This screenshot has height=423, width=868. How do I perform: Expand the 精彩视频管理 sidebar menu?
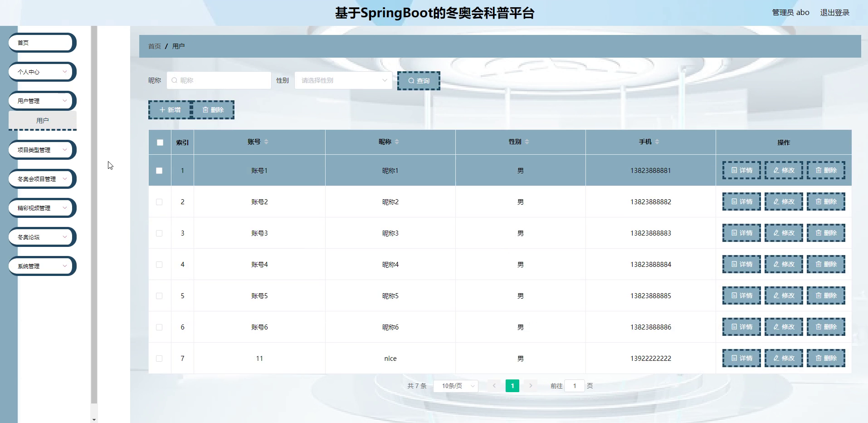(x=42, y=208)
